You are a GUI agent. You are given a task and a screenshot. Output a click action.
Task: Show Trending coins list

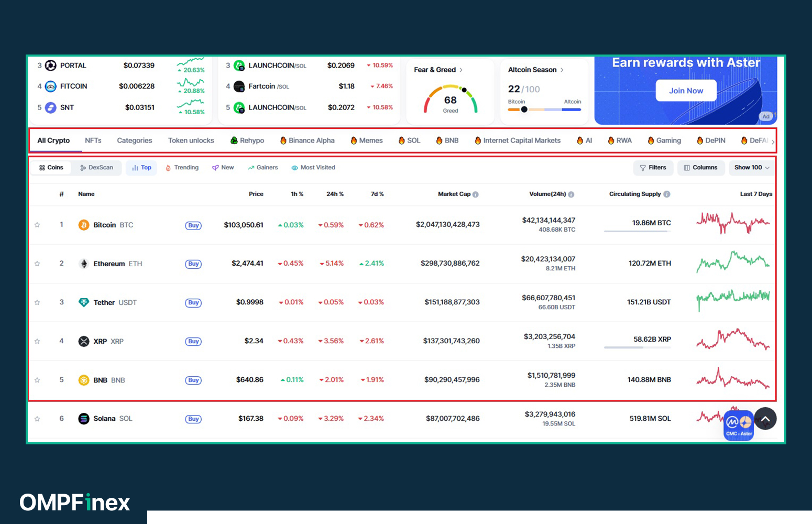[x=182, y=168]
